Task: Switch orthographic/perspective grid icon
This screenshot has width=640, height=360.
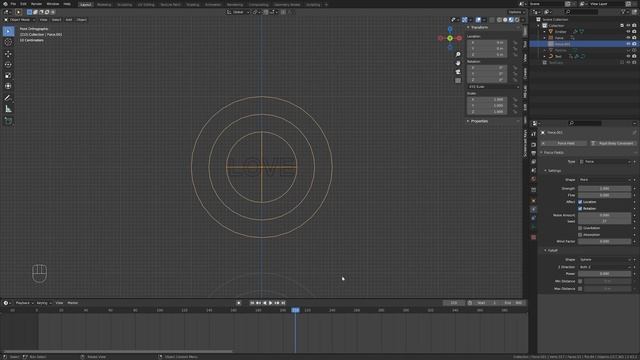Action: [458, 80]
